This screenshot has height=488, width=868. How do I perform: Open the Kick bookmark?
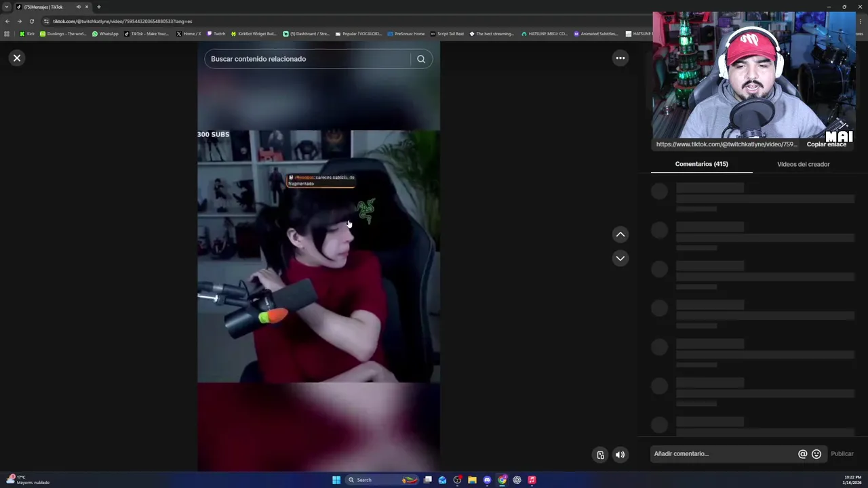[x=27, y=33]
